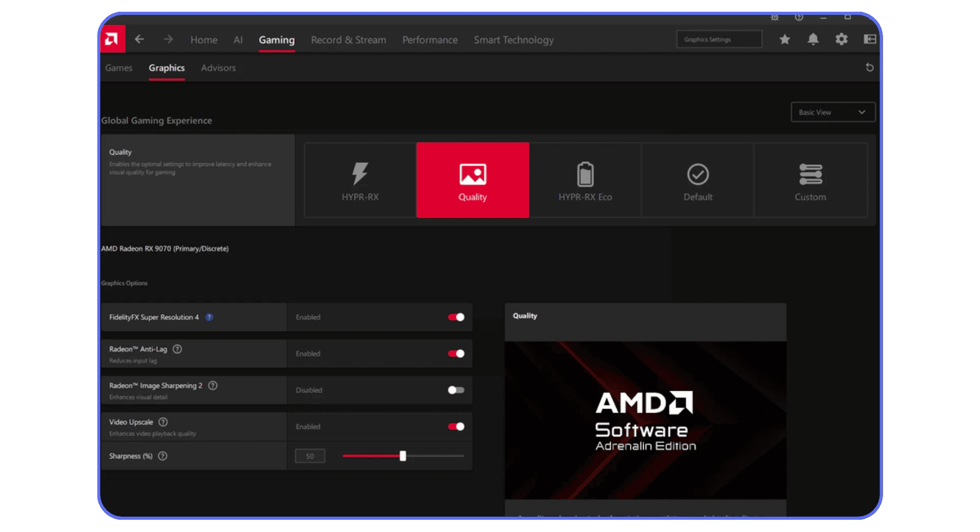Select the Gaming tab

click(277, 40)
